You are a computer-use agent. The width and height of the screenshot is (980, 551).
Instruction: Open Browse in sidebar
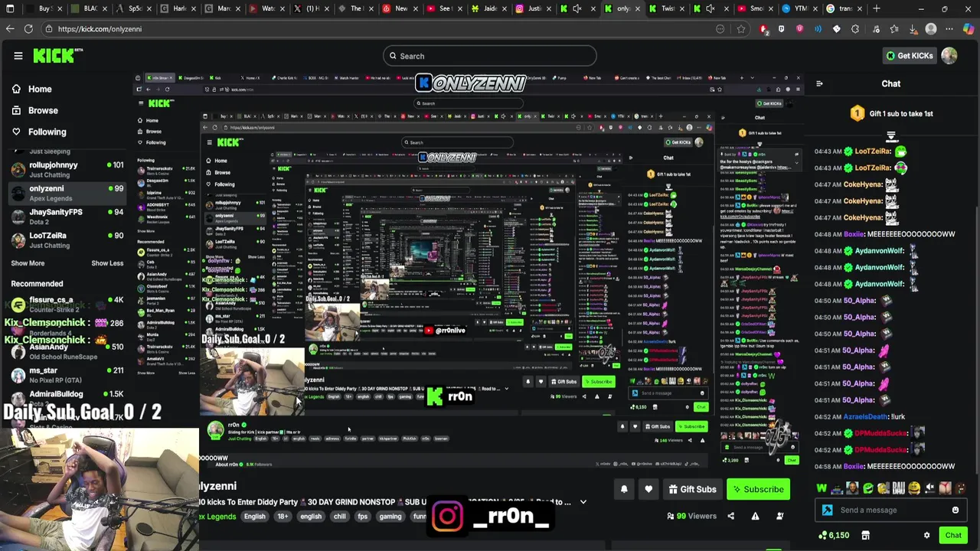[x=35, y=110]
